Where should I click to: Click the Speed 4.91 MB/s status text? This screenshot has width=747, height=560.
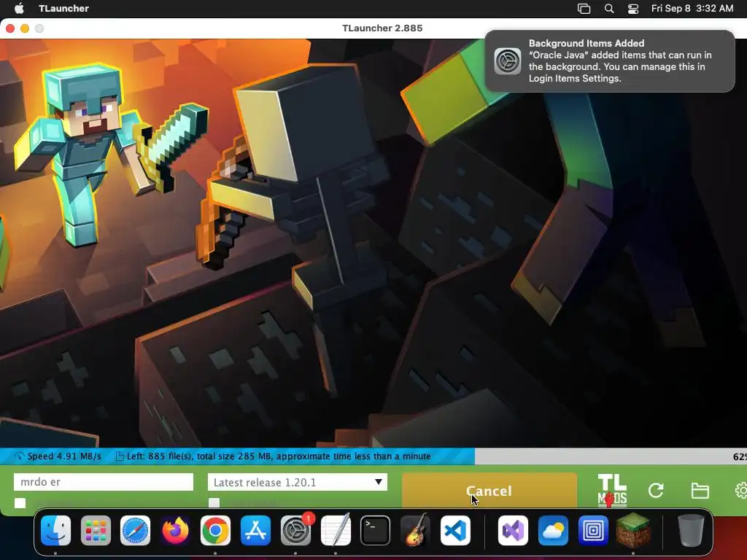(64, 456)
